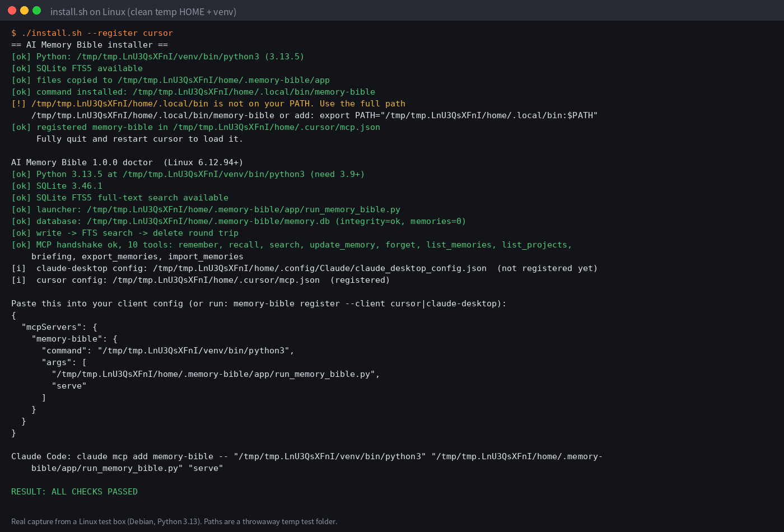
Task: Click the '[ok] files copied to' line
Action: point(170,80)
